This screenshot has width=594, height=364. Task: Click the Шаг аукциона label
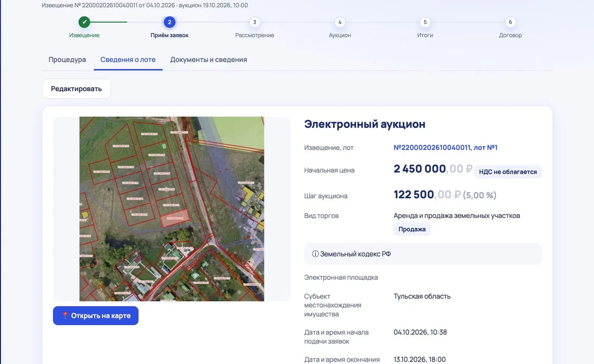point(326,196)
